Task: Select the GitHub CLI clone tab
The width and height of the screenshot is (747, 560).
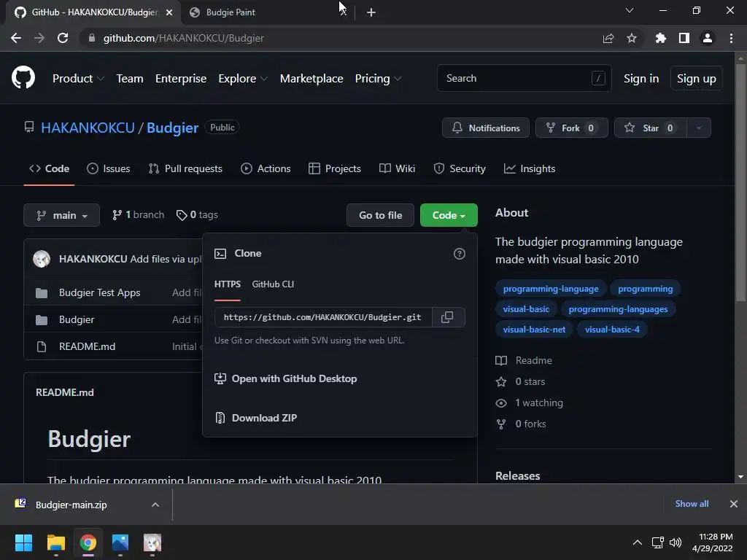Action: (273, 284)
